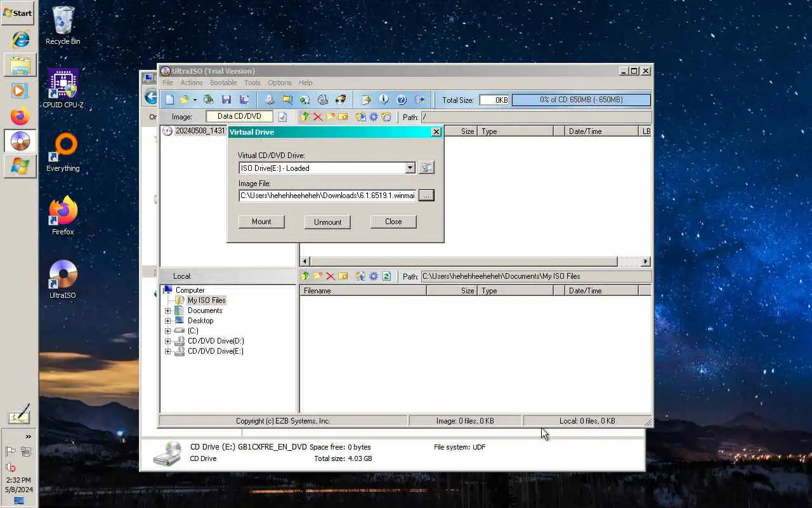
Task: Expand the (C:) drive tree node
Action: click(x=168, y=331)
